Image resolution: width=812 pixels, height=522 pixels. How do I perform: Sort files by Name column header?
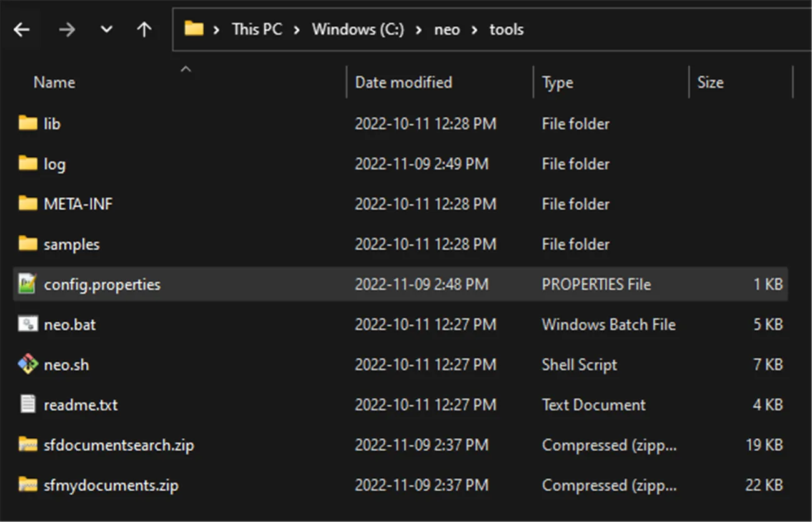[54, 82]
